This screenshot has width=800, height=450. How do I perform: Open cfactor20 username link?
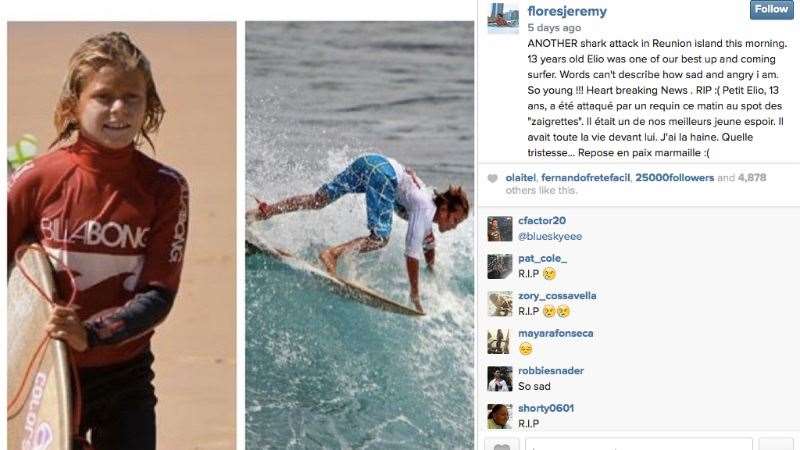542,220
